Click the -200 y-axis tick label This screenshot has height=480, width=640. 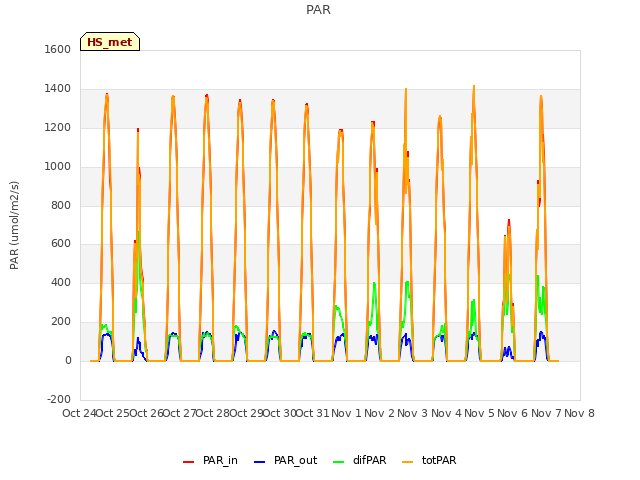(x=59, y=399)
